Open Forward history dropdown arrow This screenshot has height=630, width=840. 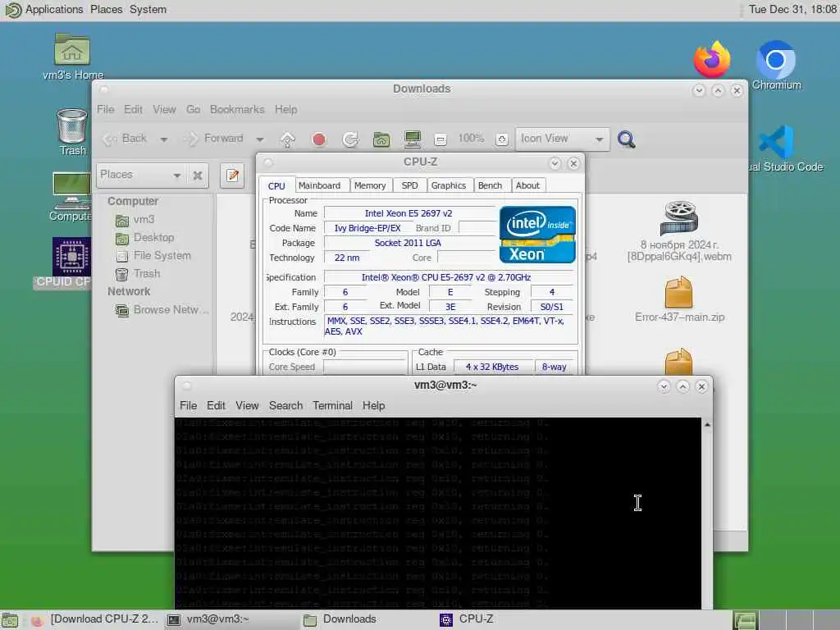(x=260, y=139)
